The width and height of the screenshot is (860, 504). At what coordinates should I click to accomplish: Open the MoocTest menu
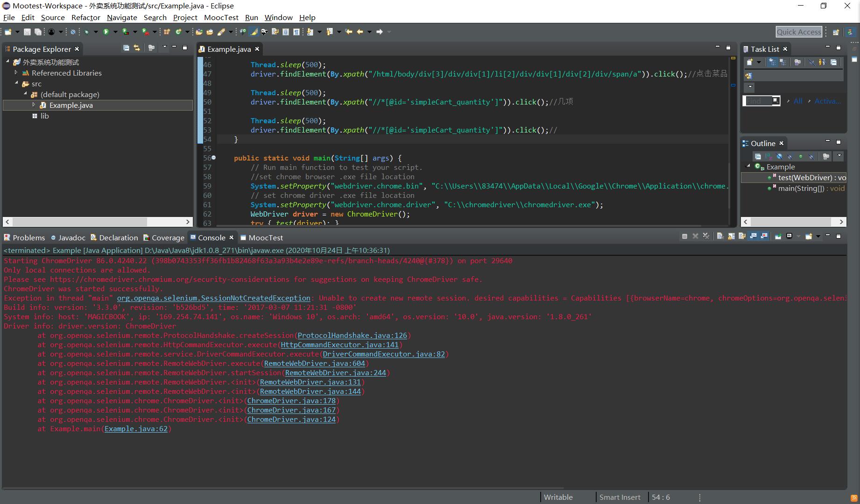tap(221, 17)
